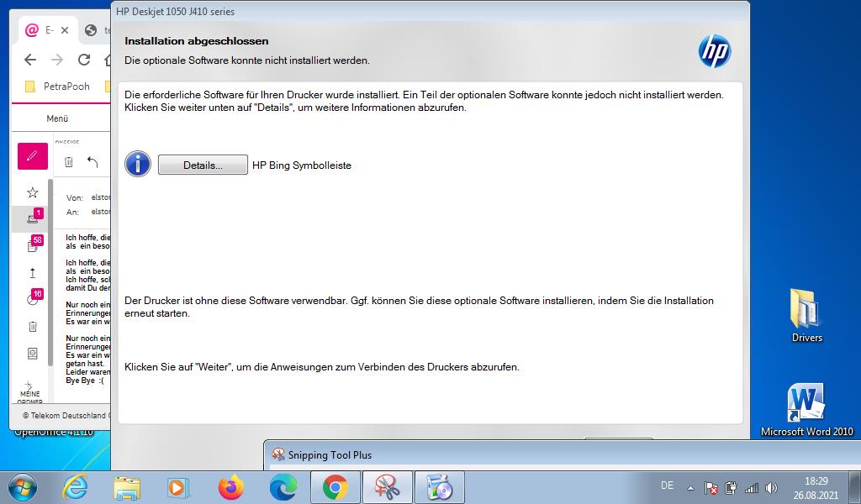Click the Snipping Tool Plus window title bar
861x504 pixels.
pos(563,454)
